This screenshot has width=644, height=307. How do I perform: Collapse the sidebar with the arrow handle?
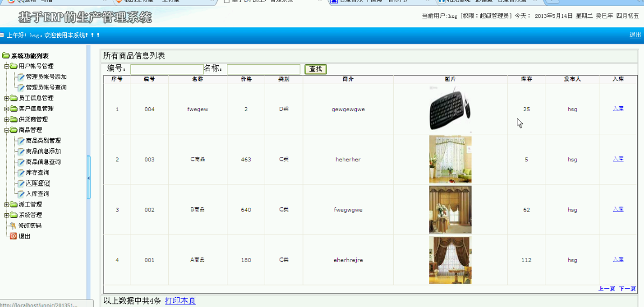(x=88, y=178)
